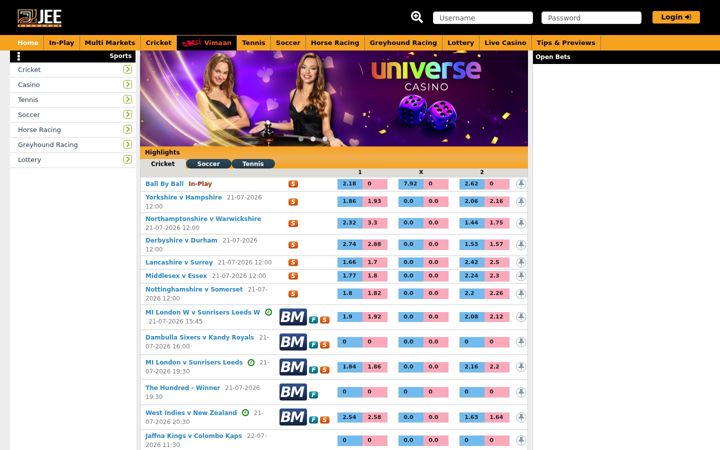Open the Sports panel three-dot menu

[x=18, y=56]
